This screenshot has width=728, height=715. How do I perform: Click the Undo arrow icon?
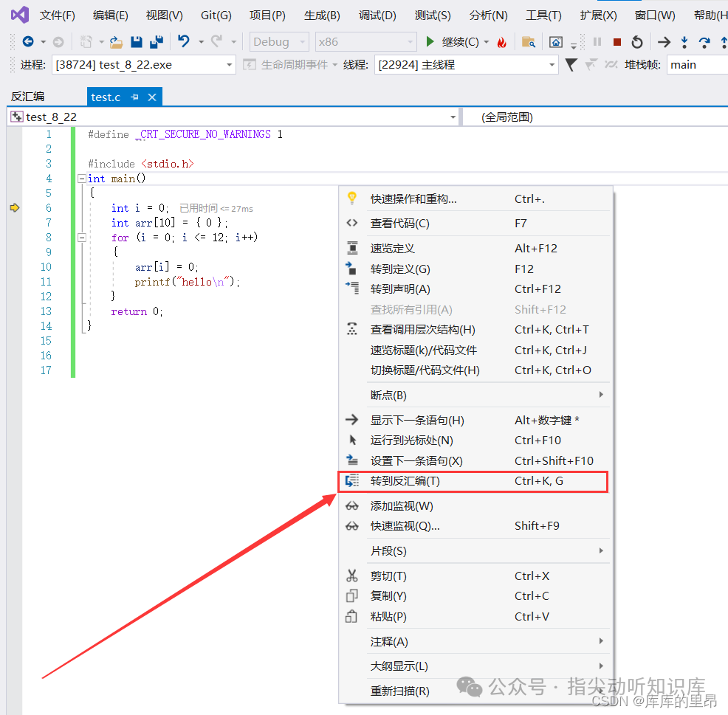[x=184, y=42]
